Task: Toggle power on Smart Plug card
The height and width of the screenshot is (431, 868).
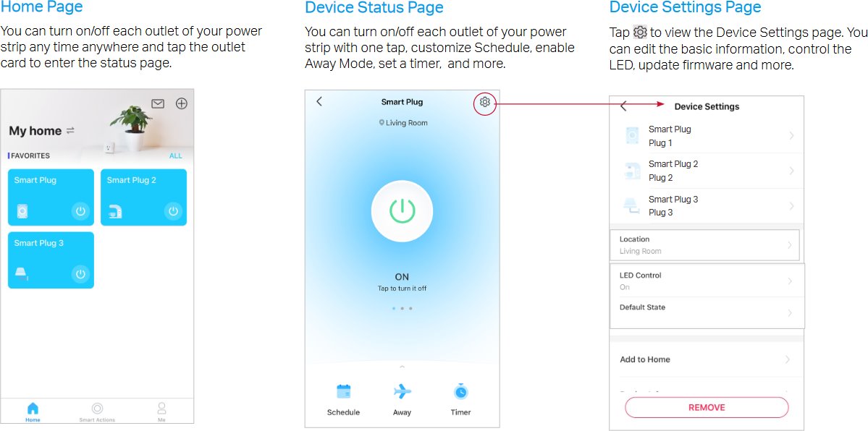Action: point(80,212)
